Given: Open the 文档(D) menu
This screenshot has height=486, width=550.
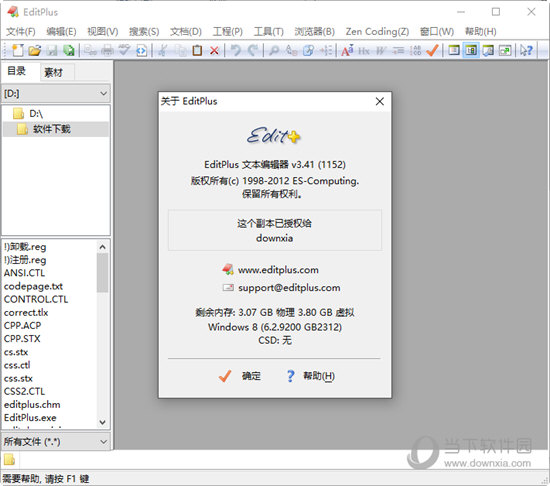Looking at the screenshot, I should click(186, 32).
